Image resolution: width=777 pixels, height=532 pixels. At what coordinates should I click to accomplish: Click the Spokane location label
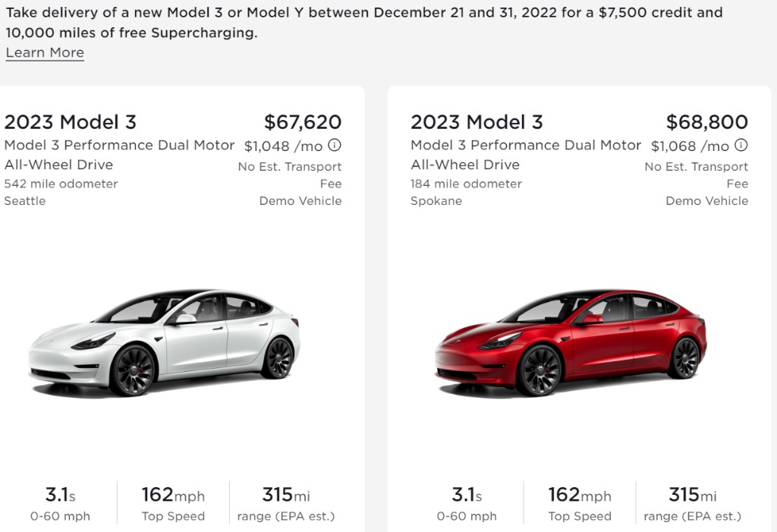click(x=436, y=201)
